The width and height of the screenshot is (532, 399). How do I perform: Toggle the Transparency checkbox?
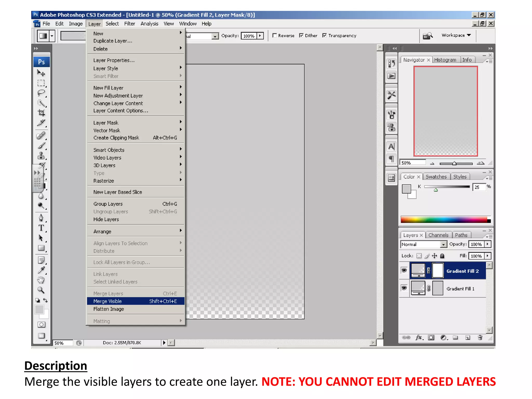pyautogui.click(x=324, y=36)
